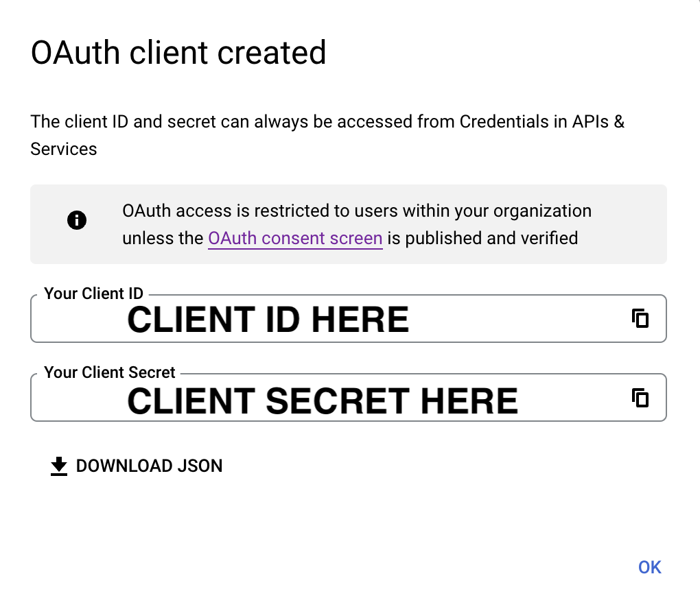Select the download icon before DOWNLOAD JSON

click(58, 466)
